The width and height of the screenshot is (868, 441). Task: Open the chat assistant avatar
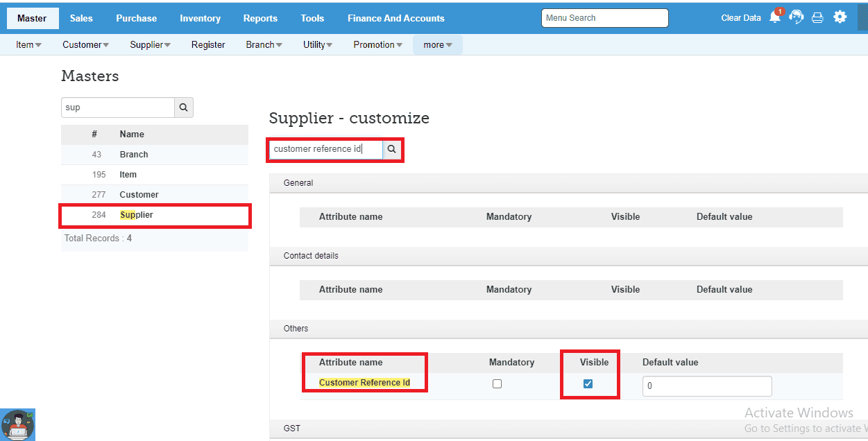pyautogui.click(x=17, y=424)
